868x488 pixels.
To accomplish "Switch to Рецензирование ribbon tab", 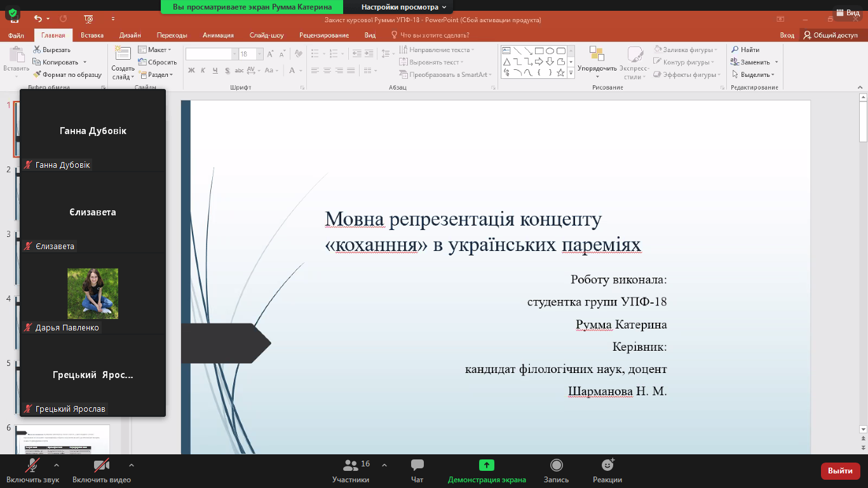I will click(x=324, y=35).
